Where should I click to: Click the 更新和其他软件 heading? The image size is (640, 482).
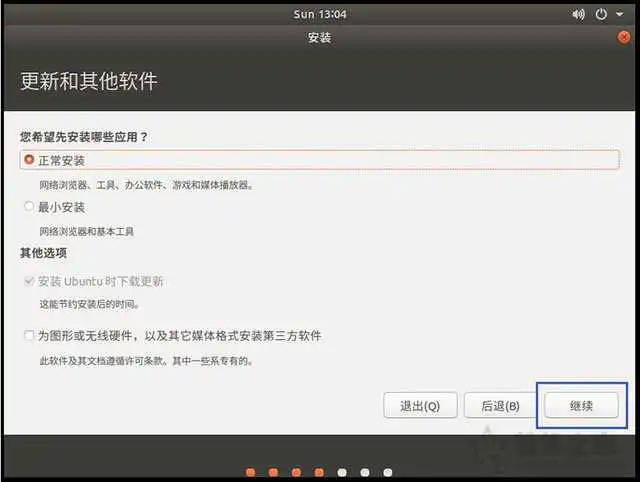89,80
